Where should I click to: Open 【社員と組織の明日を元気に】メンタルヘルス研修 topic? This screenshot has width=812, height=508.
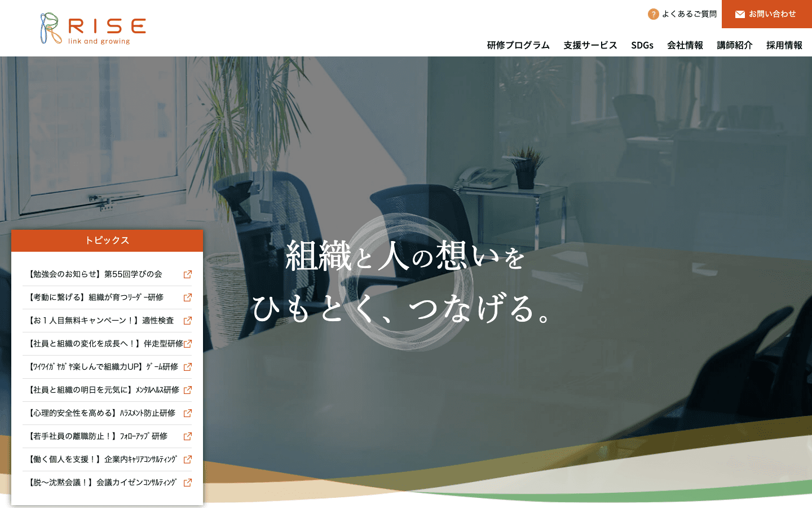(x=107, y=390)
